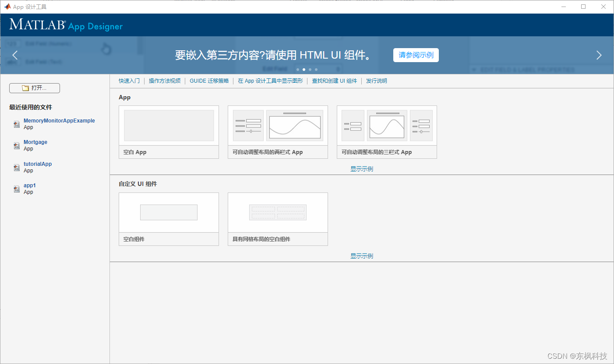614x364 pixels.
Task: Open the GUIDE 迁移策略 link
Action: (209, 81)
